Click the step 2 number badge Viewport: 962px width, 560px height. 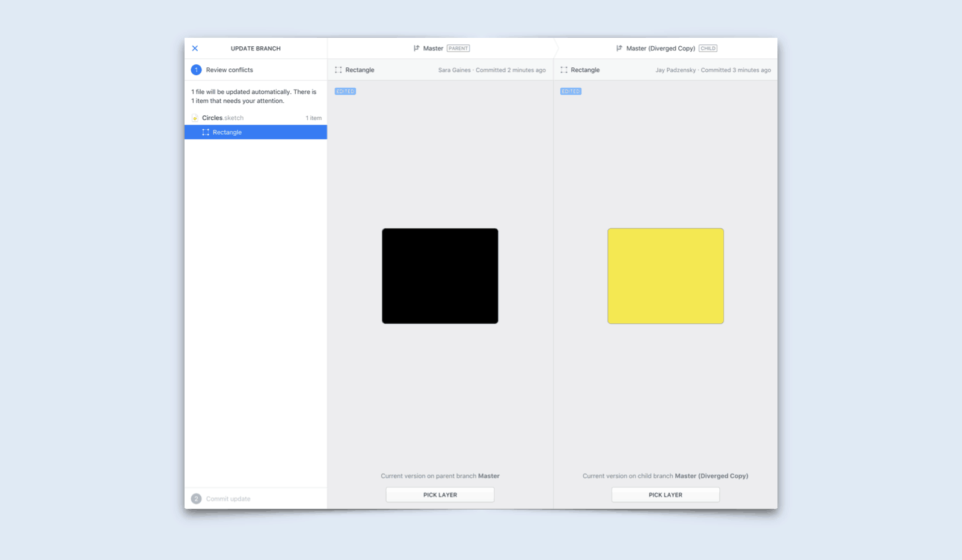coord(196,499)
